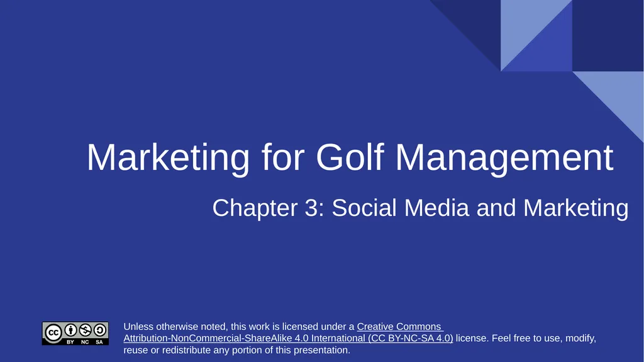This screenshot has height=362, width=644.
Task: Open the Creative Commons BY-NC-SA 4.0 license link
Action: (x=288, y=338)
